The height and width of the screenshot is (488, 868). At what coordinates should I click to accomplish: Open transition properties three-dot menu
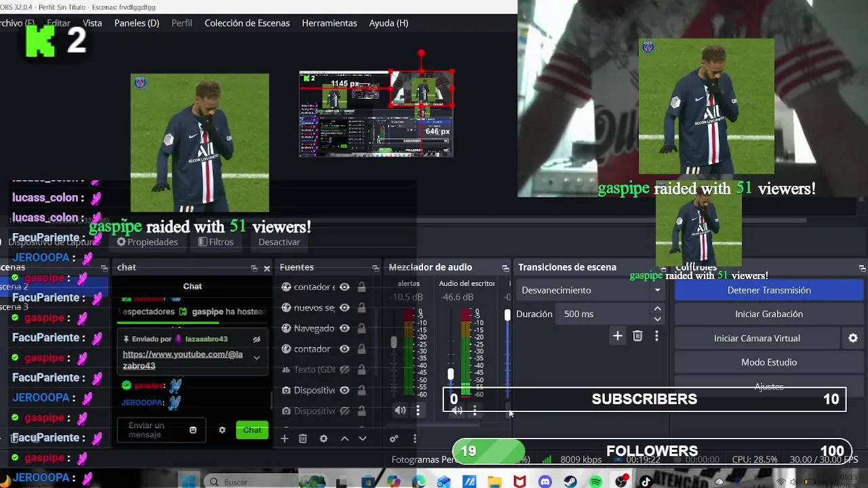point(656,335)
